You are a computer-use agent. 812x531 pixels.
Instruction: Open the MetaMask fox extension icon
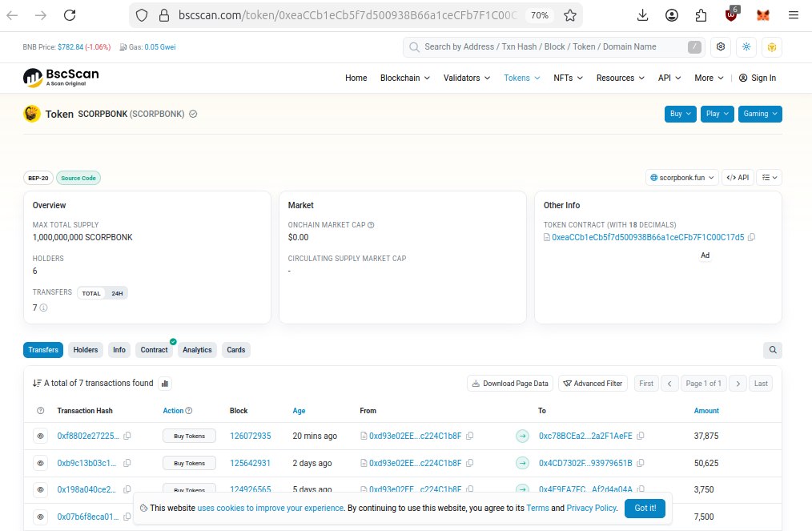(x=763, y=15)
